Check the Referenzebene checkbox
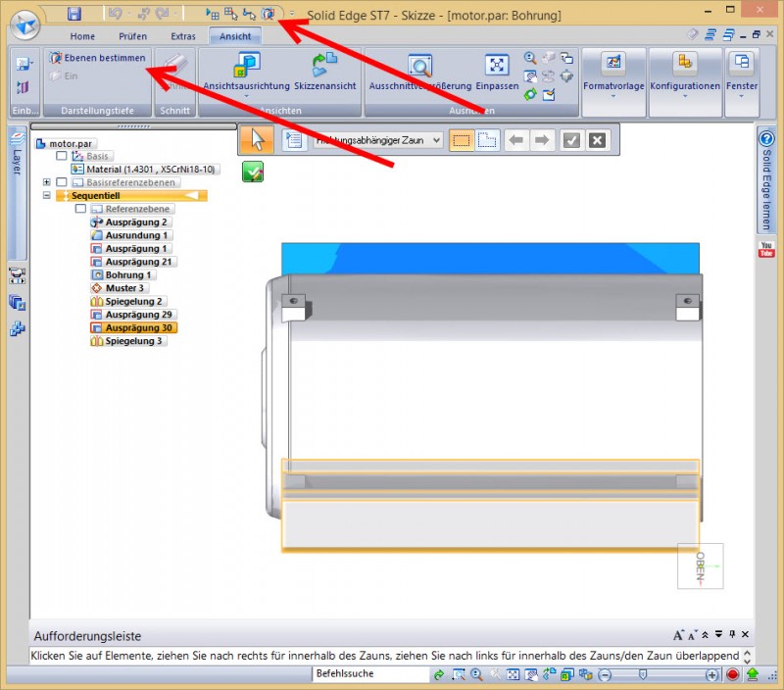 tap(80, 209)
